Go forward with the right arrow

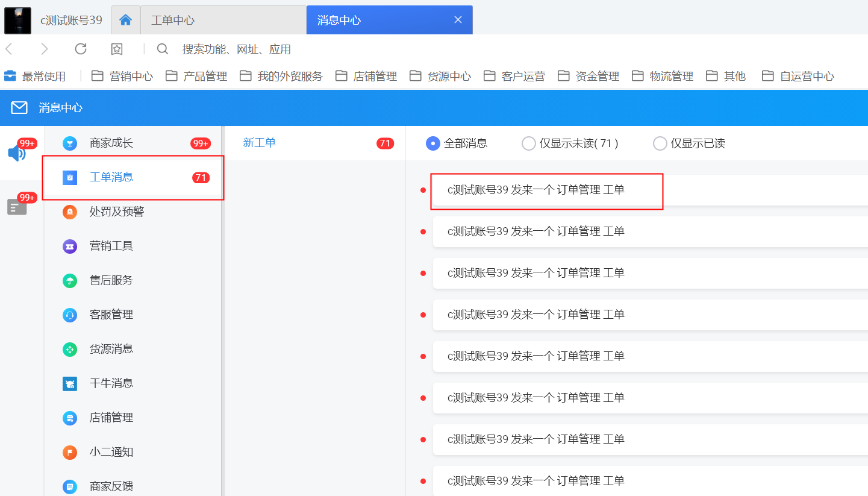(x=44, y=49)
